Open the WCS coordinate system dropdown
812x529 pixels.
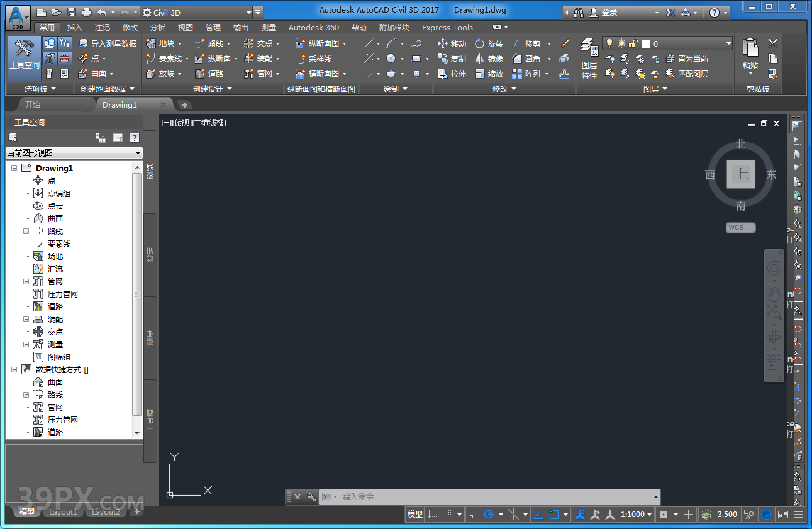741,227
